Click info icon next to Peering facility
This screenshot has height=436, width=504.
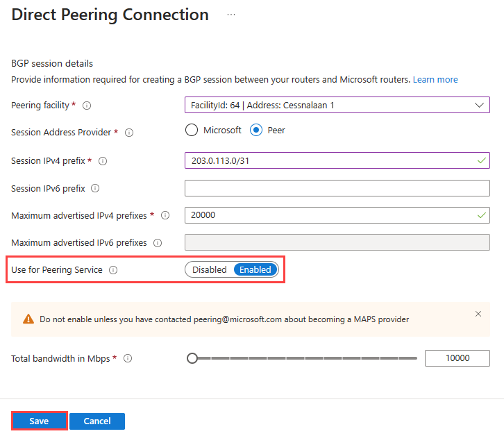[x=87, y=106]
